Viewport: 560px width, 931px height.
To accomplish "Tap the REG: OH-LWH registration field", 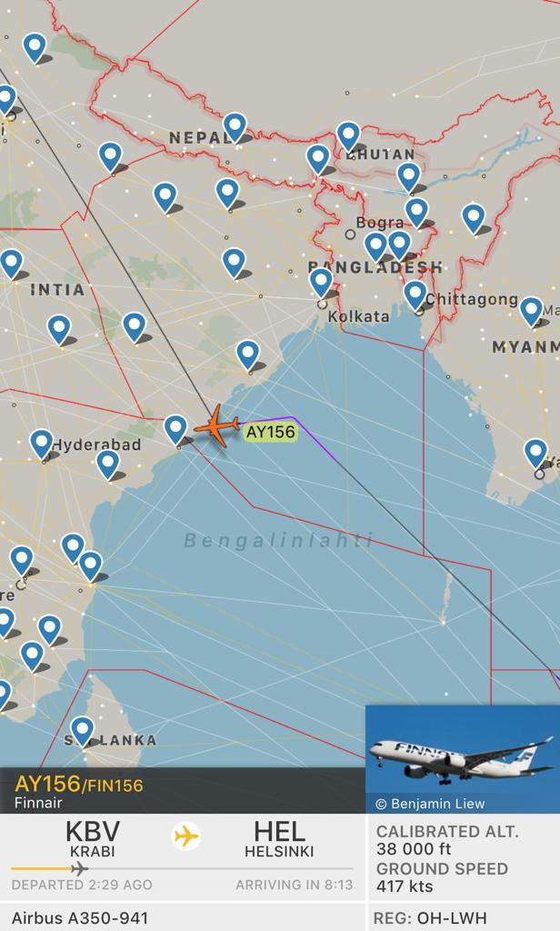I will [464, 918].
